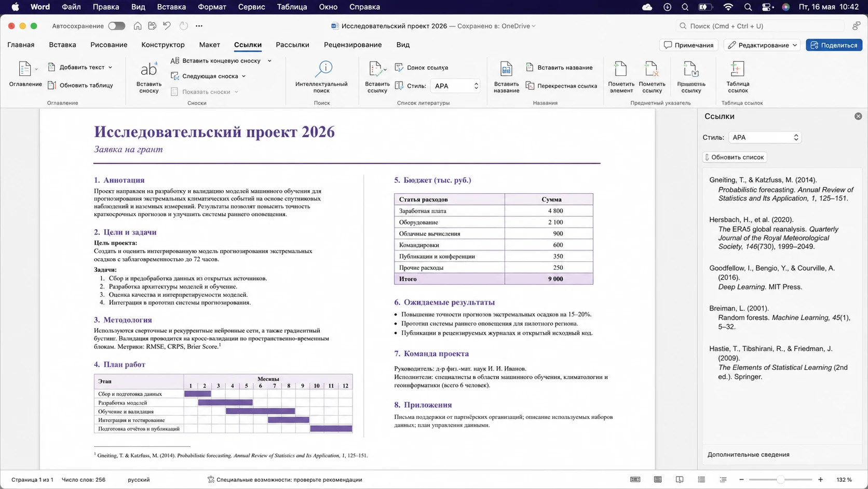Click the Пометить элемент index icon
The height and width of the screenshot is (489, 868).
coord(621,69)
